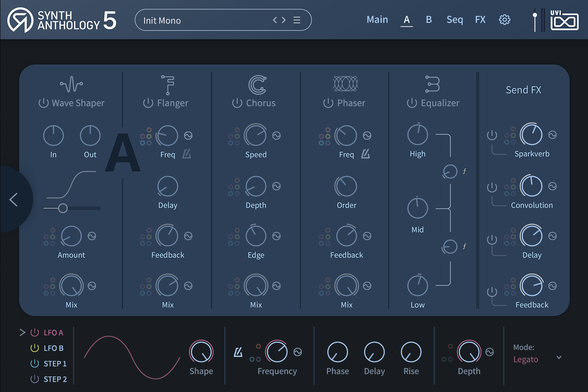Viewport: 588px width, 392px height.
Task: Toggle Convolution send power button
Action: tap(492, 187)
